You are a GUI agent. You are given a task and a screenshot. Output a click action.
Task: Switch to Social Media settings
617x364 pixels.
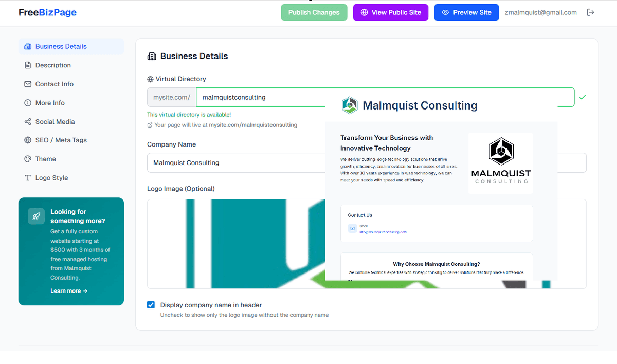click(55, 122)
